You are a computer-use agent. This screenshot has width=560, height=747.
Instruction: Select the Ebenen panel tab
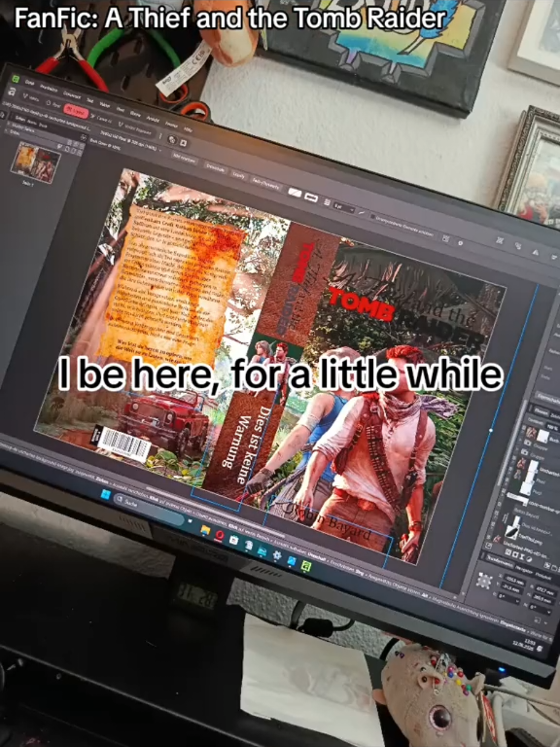pos(541,412)
